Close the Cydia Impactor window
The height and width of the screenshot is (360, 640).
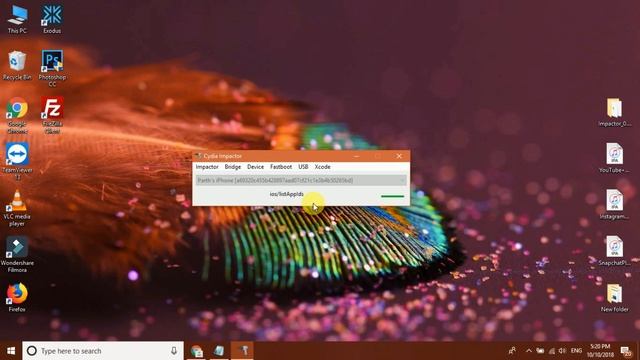[399, 156]
